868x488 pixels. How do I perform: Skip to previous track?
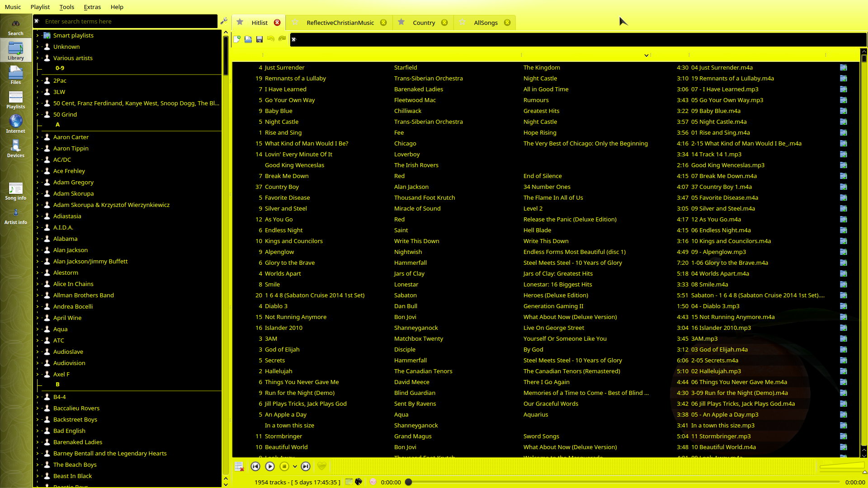[x=255, y=466]
